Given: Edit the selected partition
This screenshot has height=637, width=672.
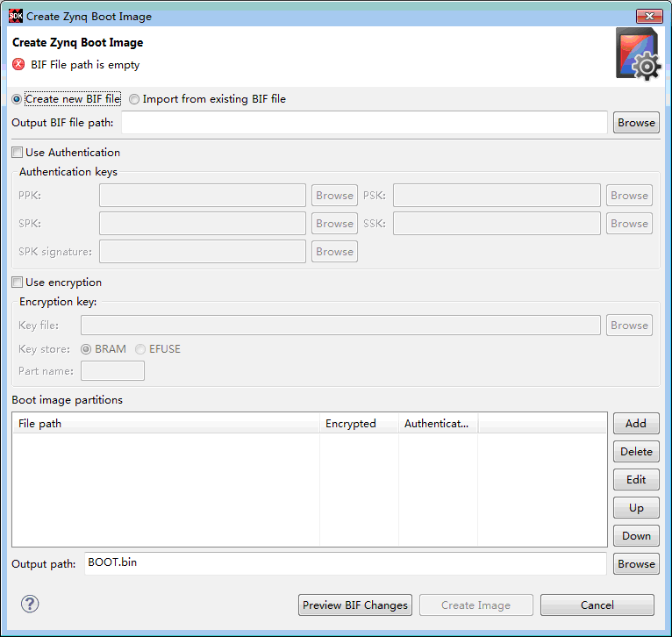Looking at the screenshot, I should [636, 480].
